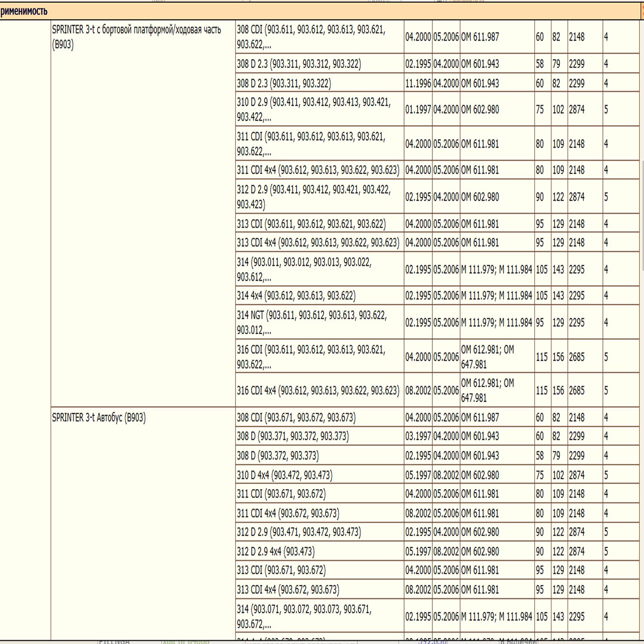Screen dimensions: 644x644
Task: Click the 314 NGT model entry
Action: point(312,322)
